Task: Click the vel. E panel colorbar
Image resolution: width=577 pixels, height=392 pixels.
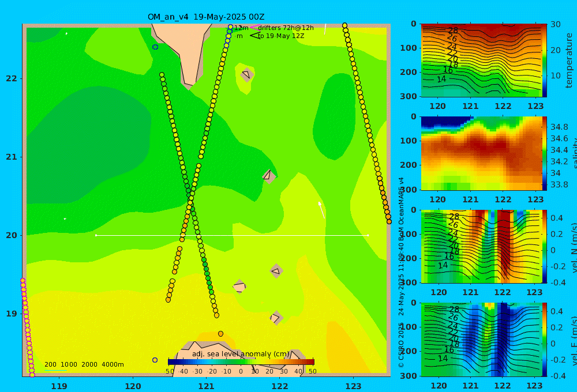Action: tap(545, 340)
